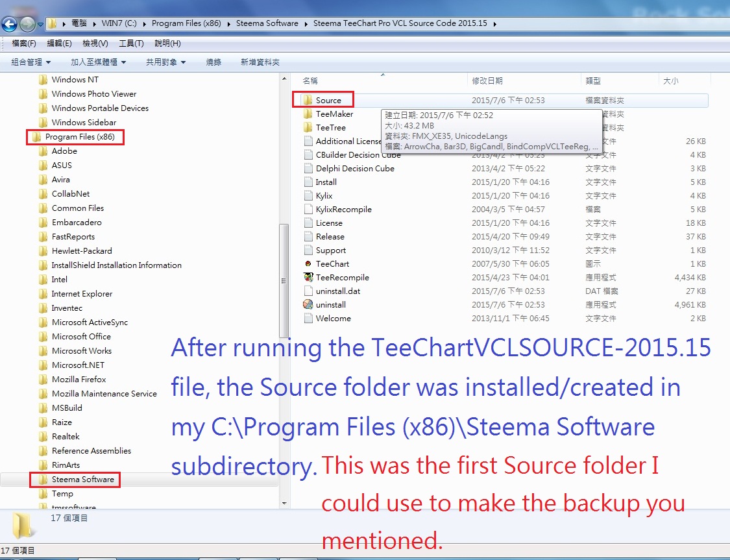This screenshot has height=560, width=730.
Task: Click the Forward navigation arrow button
Action: point(27,24)
